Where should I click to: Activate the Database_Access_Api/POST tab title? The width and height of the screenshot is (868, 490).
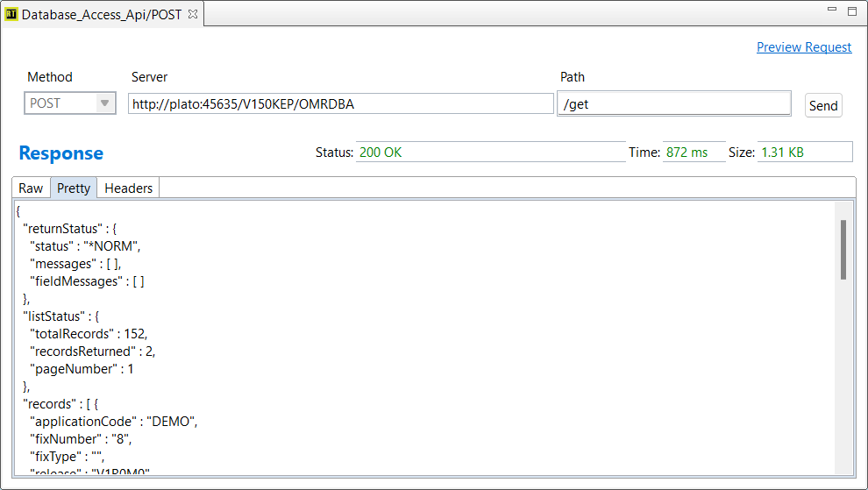(x=101, y=14)
